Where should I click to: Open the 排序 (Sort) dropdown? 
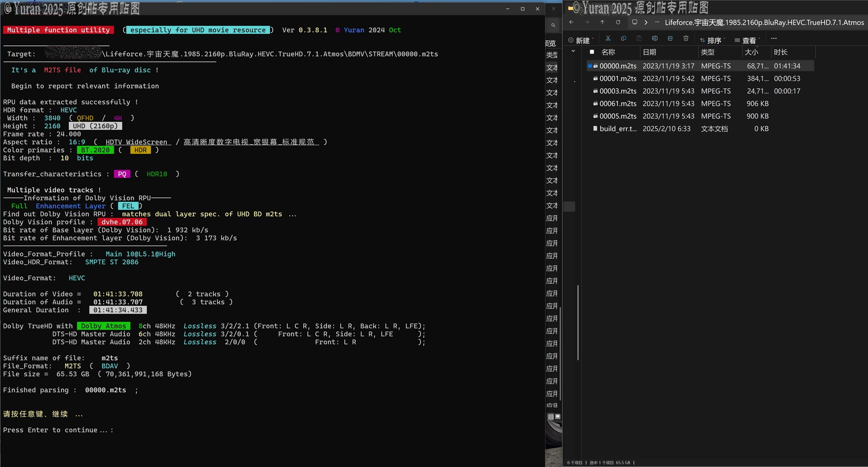click(712, 40)
